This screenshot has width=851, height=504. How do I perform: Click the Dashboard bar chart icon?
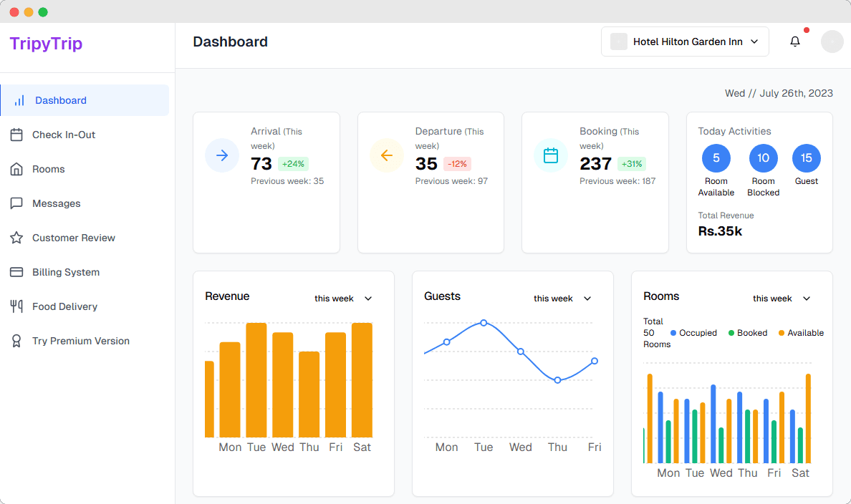[19, 100]
